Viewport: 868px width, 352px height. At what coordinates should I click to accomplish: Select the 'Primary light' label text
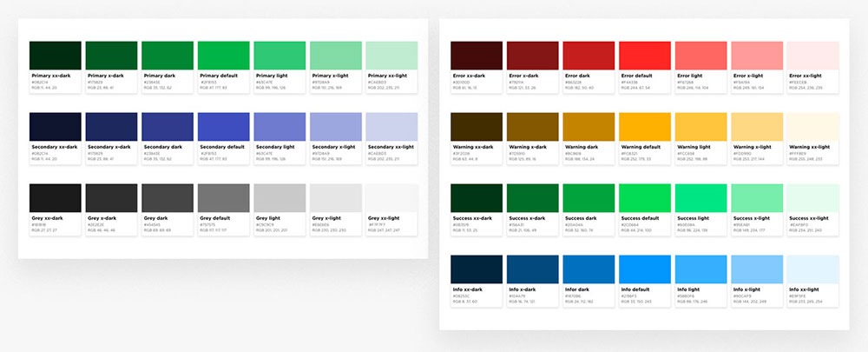coord(271,76)
